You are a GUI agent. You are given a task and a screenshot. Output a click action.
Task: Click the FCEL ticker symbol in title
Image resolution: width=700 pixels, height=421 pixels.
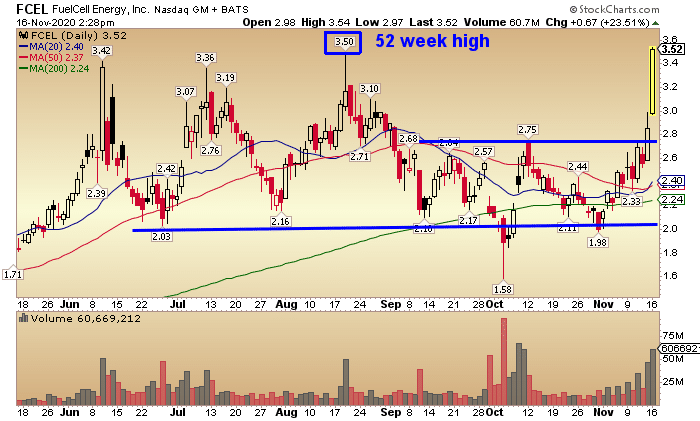pos(32,9)
